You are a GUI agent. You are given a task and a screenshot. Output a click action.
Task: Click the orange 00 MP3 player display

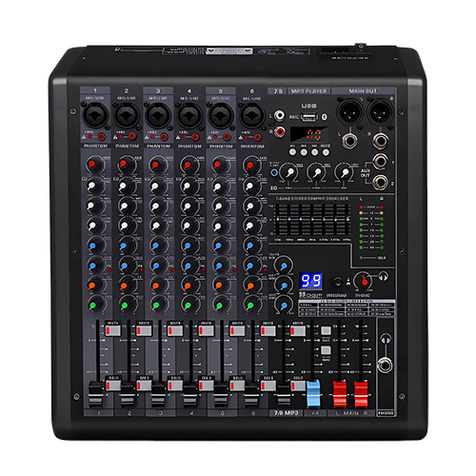tap(309, 134)
